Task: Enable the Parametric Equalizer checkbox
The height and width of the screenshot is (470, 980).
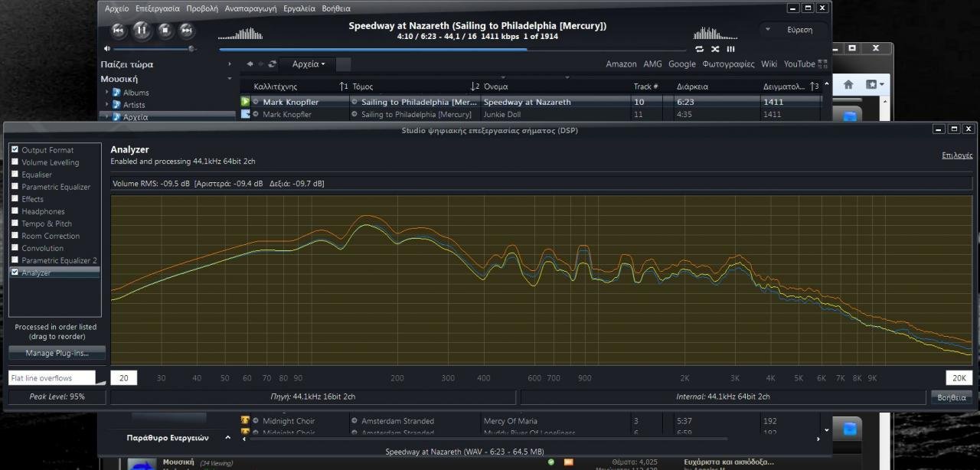Action: point(15,187)
